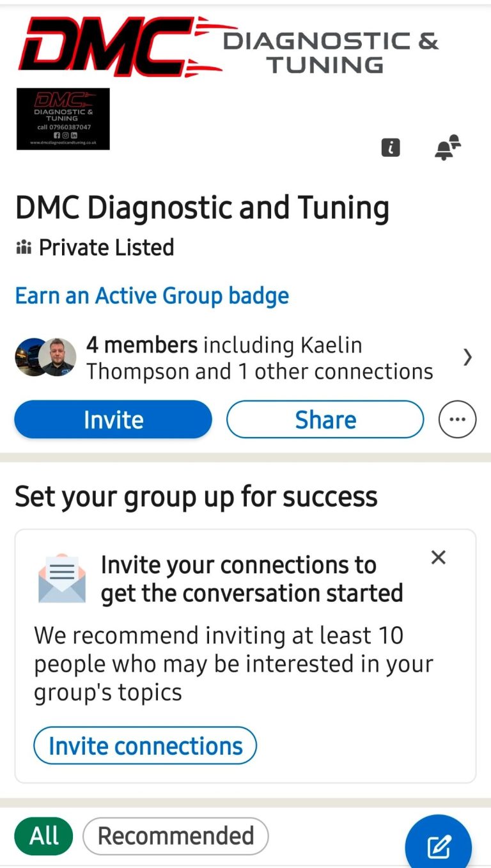The width and height of the screenshot is (491, 868).
Task: Tap the member avatar showing a man
Action: (x=58, y=357)
